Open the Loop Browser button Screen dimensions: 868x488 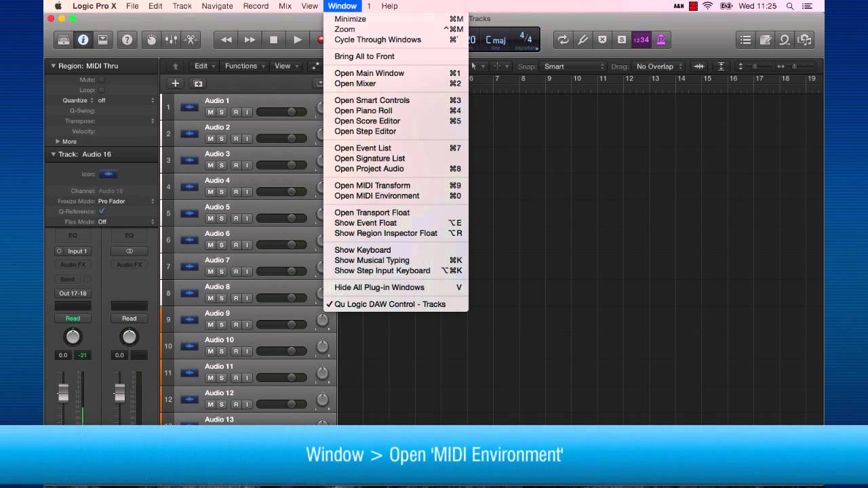pos(785,40)
